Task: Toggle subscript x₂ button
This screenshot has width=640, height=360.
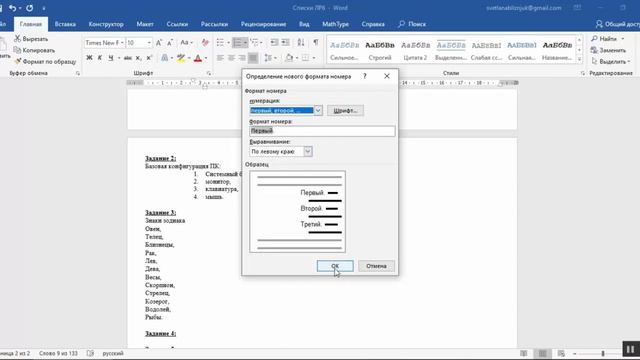Action: [x=138, y=58]
